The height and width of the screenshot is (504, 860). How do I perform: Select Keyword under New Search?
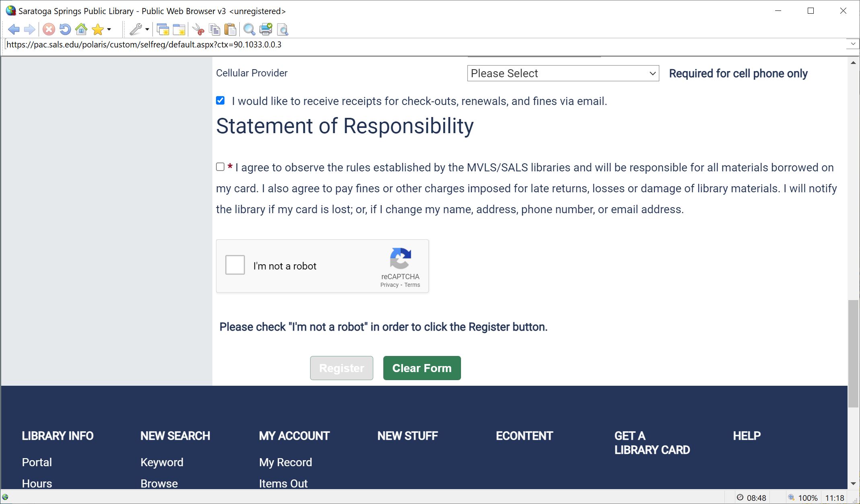click(x=162, y=462)
